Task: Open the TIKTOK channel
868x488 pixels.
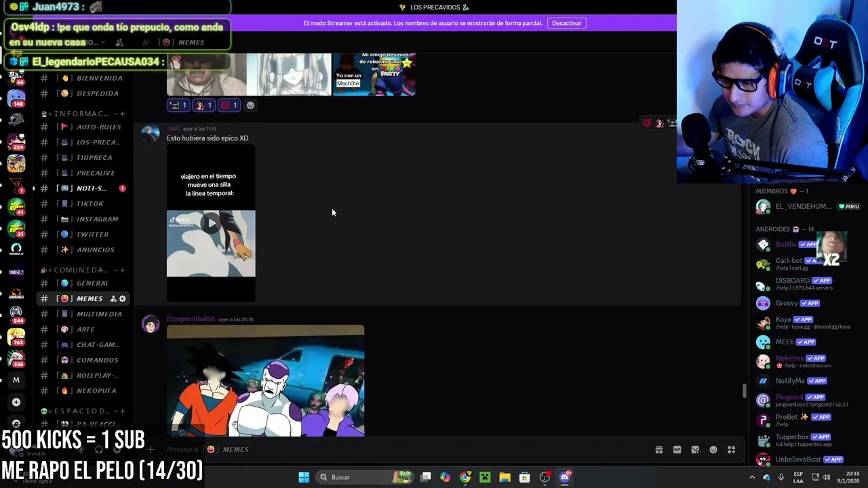Action: [x=83, y=203]
